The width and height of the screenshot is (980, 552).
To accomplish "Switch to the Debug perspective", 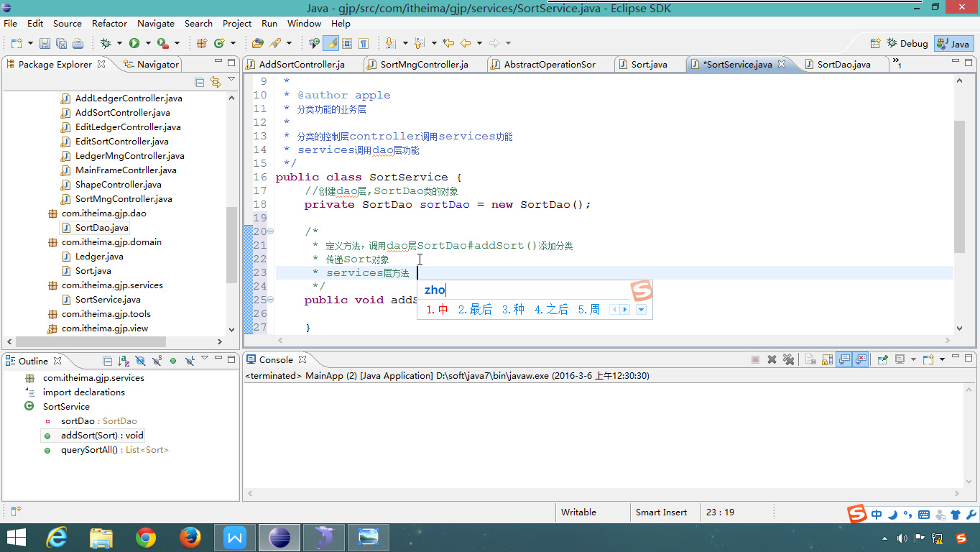I will click(x=907, y=43).
